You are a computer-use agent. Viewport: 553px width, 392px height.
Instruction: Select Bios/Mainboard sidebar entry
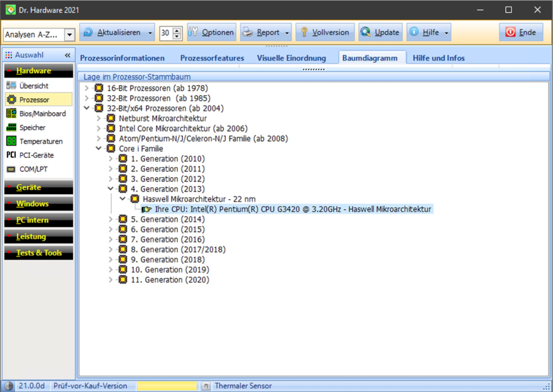[x=42, y=113]
